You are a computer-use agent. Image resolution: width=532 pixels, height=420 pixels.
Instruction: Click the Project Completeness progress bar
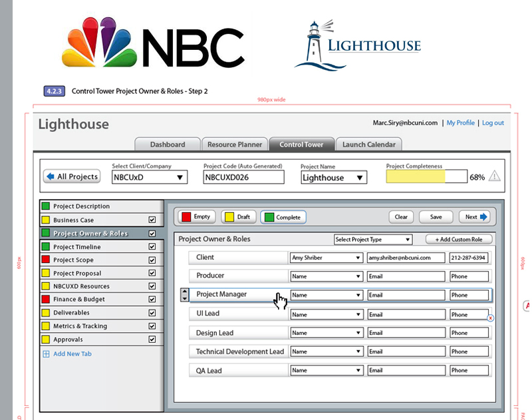coord(426,176)
